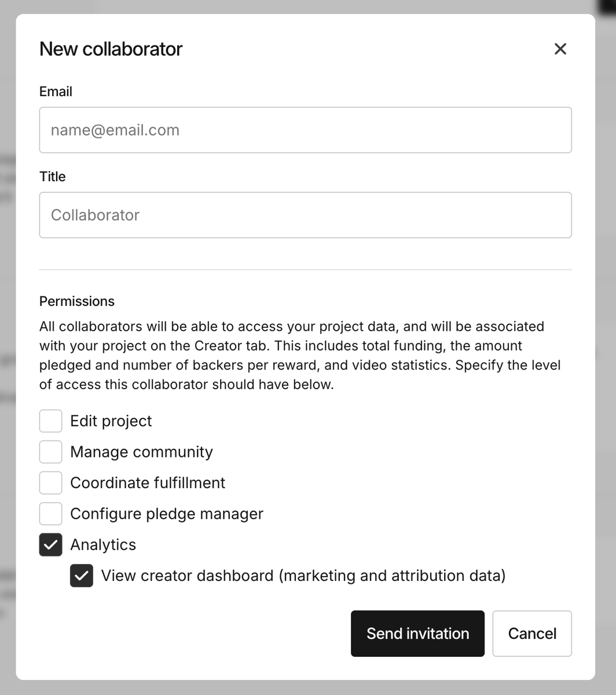Click the Email field label
Viewport: 616px width, 695px height.
[x=56, y=92]
